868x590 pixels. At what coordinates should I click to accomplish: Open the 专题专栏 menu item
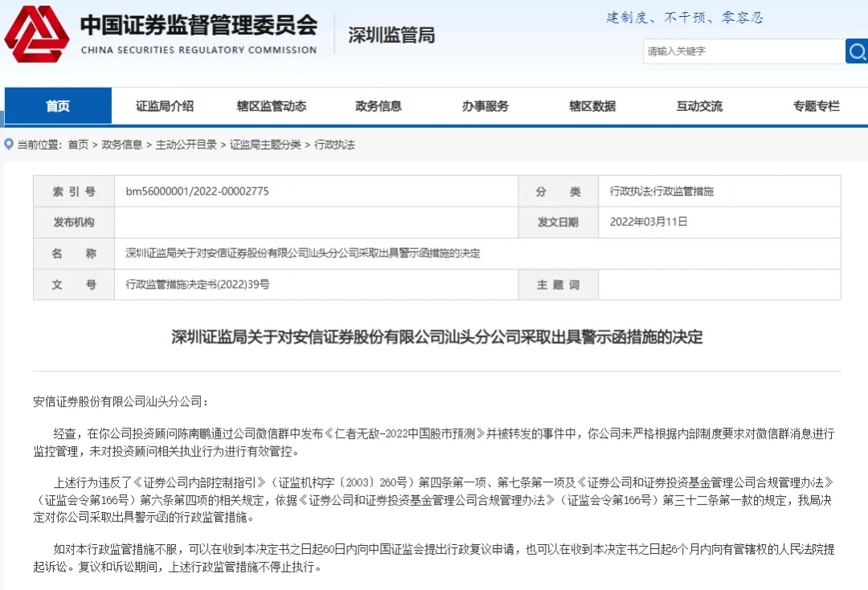pyautogui.click(x=817, y=106)
